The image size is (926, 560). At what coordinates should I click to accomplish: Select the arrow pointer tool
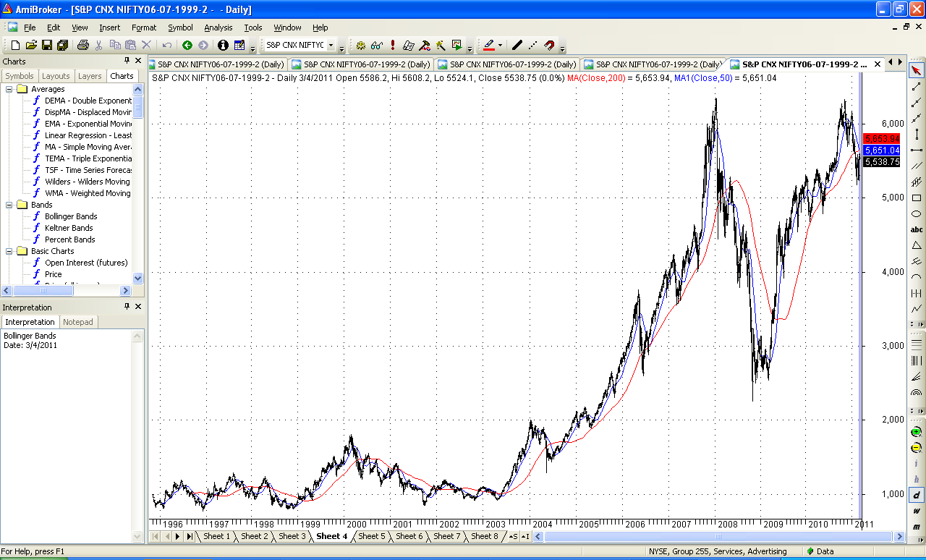[917, 70]
